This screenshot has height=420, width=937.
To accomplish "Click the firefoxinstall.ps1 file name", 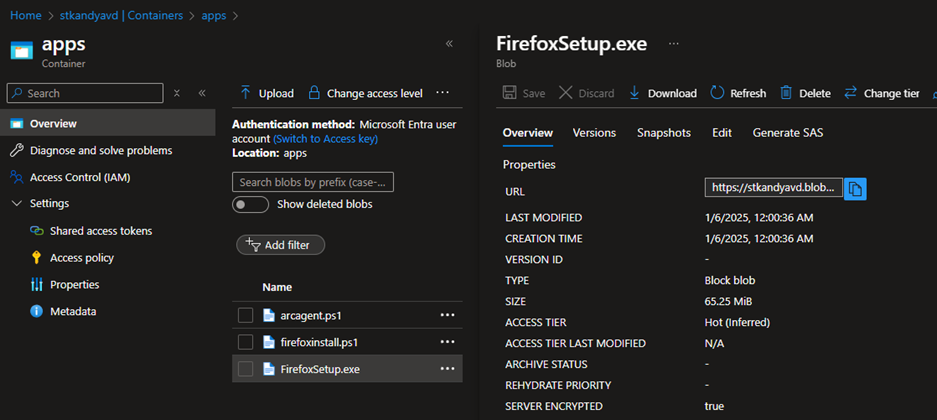I will 319,342.
